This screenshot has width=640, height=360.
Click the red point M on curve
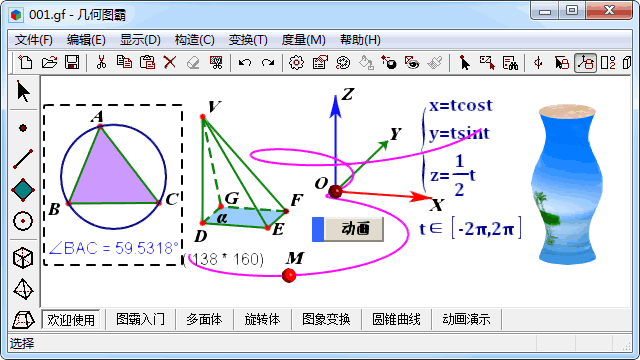pos(289,276)
